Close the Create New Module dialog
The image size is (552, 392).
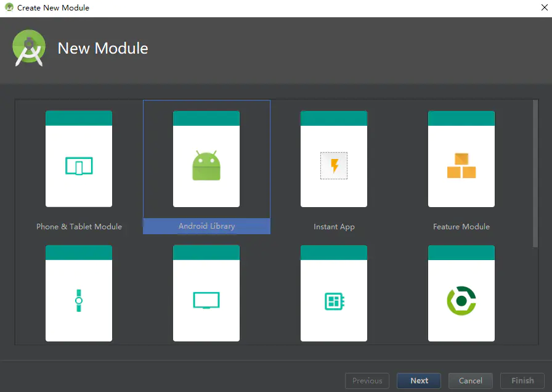(x=544, y=7)
